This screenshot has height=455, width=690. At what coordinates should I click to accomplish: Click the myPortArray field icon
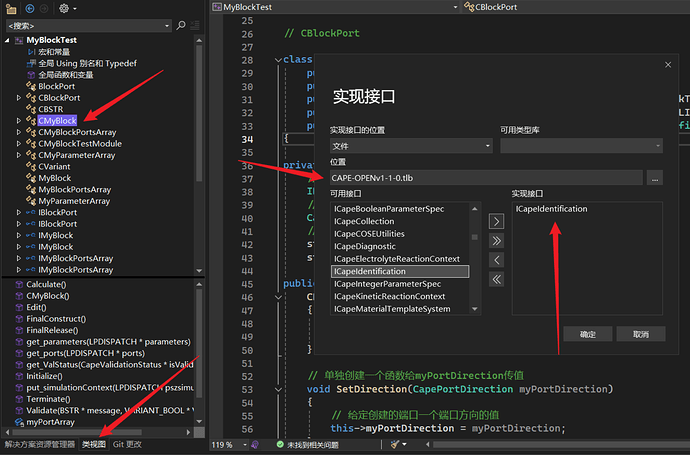point(19,422)
